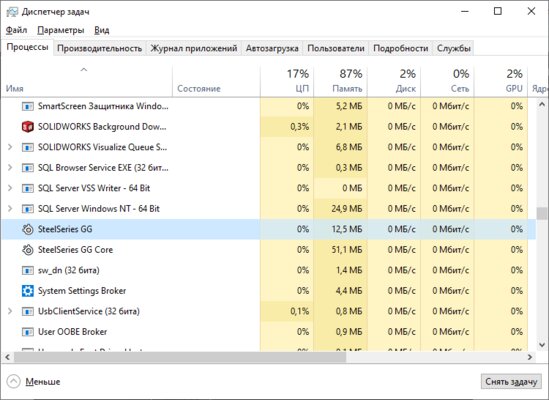The image size is (549, 400).
Task: Select the SteelSeries GG process icon
Action: (x=28, y=229)
